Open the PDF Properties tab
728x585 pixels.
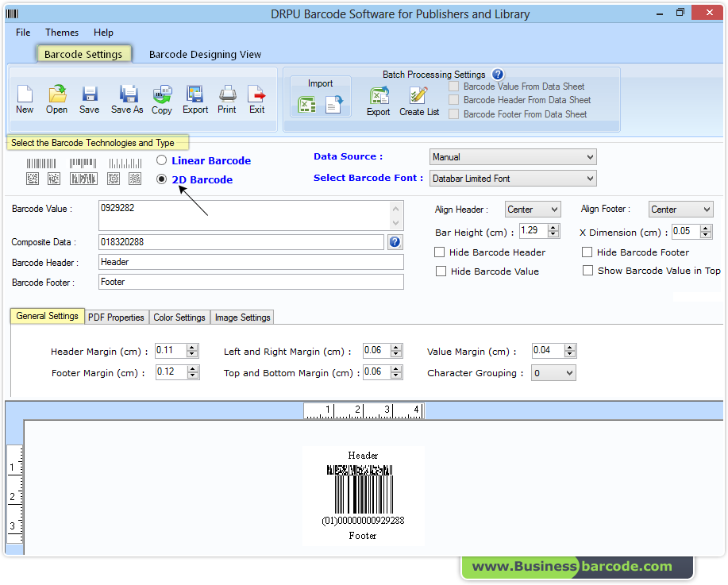point(116,318)
